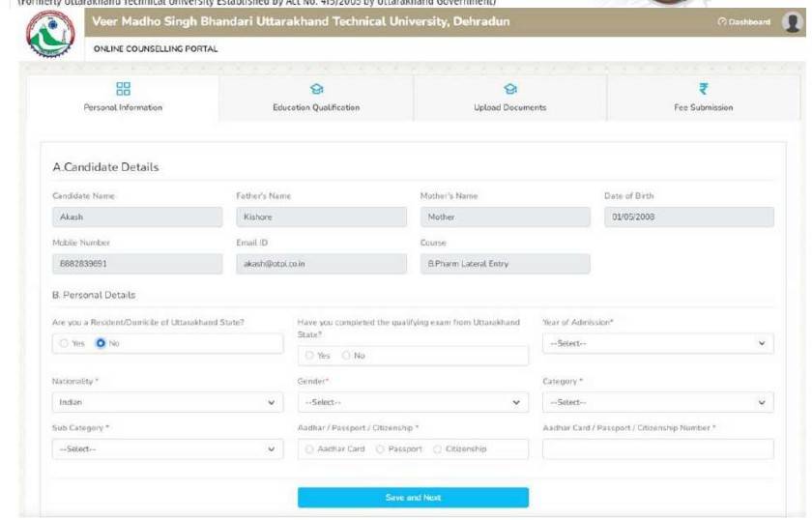
Task: Switch to Upload Documents tab
Action: tap(510, 98)
